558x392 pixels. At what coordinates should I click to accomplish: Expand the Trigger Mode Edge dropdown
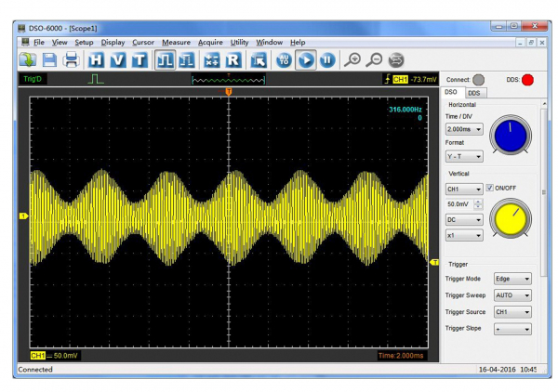click(x=513, y=278)
